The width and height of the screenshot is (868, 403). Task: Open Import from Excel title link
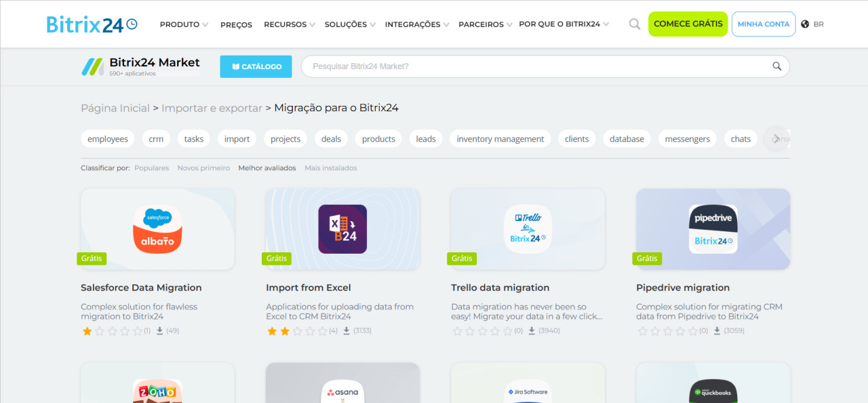(309, 288)
